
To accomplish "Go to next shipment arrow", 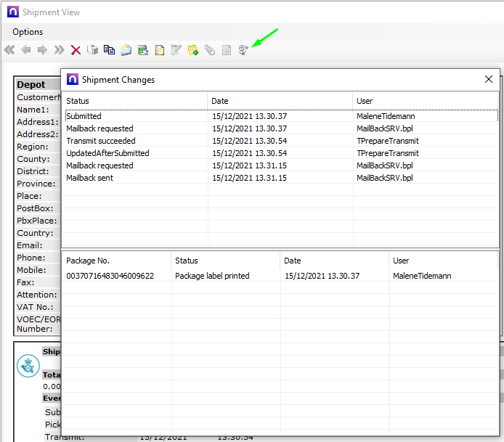I will click(42, 50).
